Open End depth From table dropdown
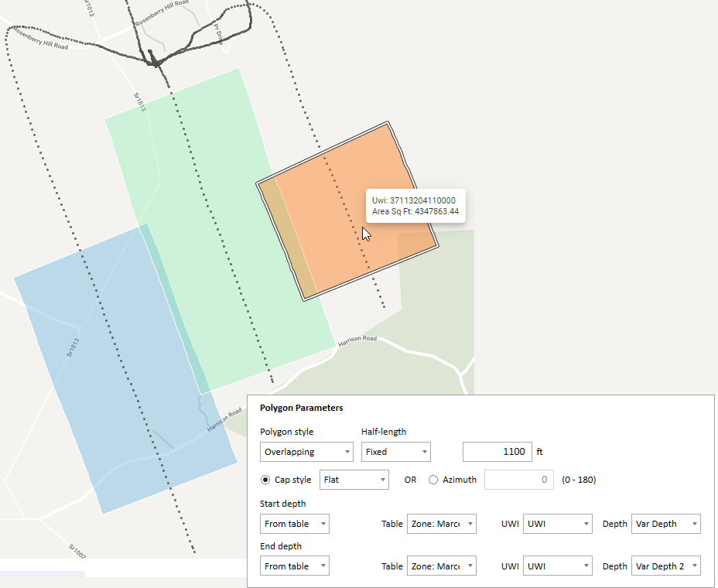This screenshot has height=588, width=718. (x=295, y=566)
